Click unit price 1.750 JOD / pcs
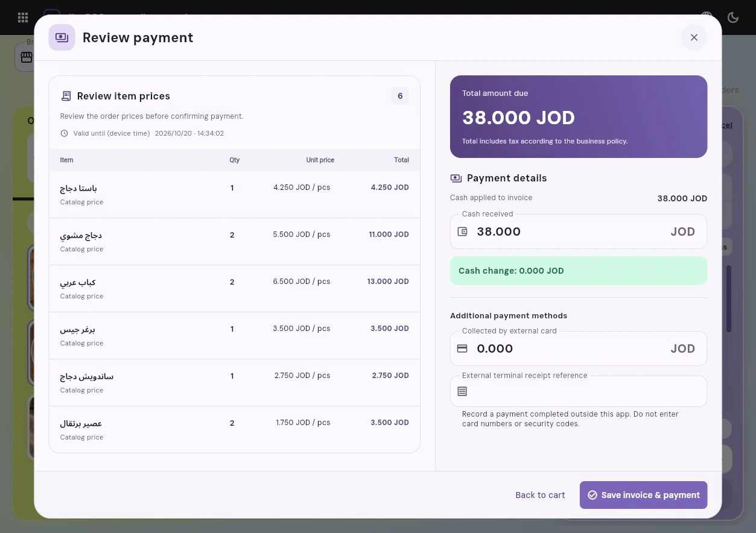Image resolution: width=756 pixels, height=533 pixels. point(303,423)
